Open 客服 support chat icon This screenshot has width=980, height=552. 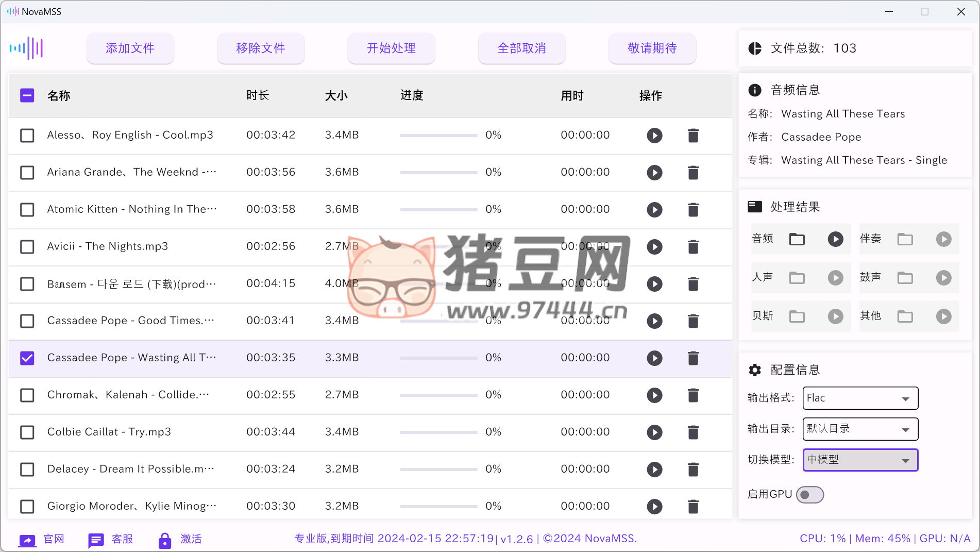pyautogui.click(x=96, y=540)
